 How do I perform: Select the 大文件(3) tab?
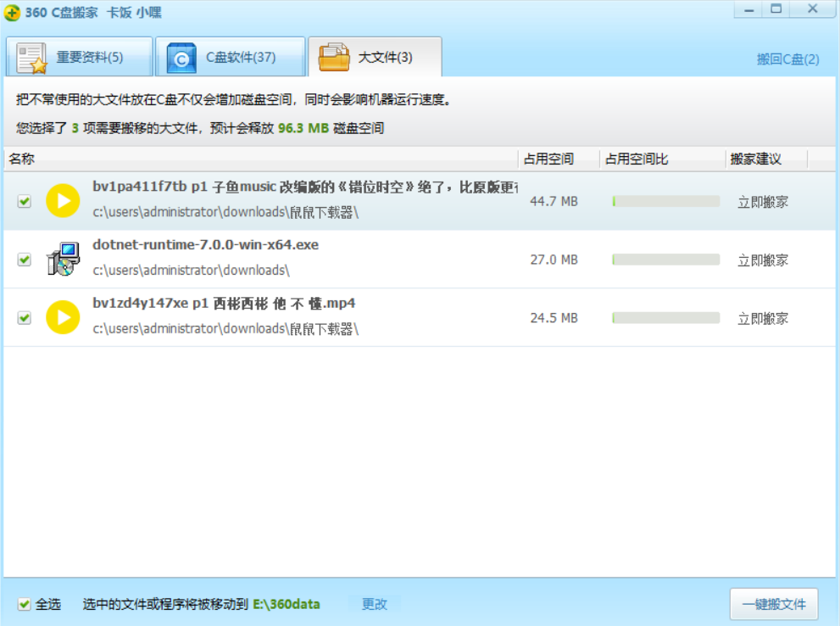(375, 57)
